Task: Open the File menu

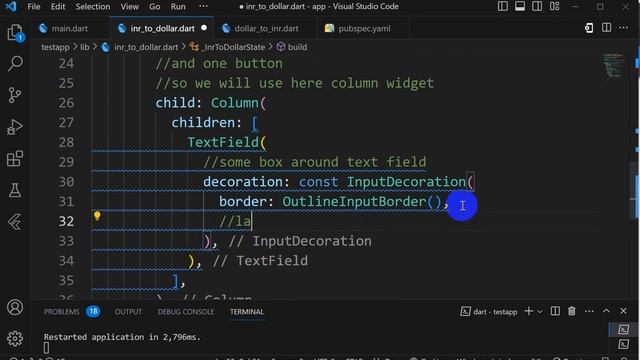Action: point(33,7)
